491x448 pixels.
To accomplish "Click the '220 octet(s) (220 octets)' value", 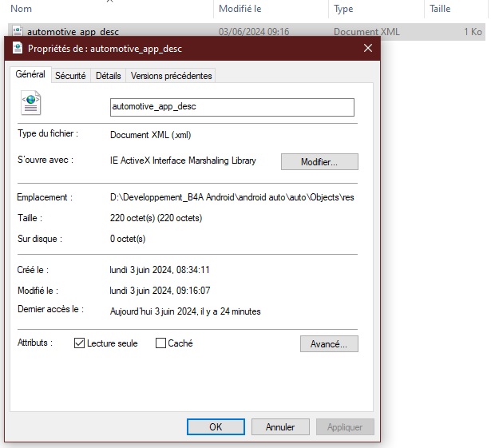I will (156, 218).
